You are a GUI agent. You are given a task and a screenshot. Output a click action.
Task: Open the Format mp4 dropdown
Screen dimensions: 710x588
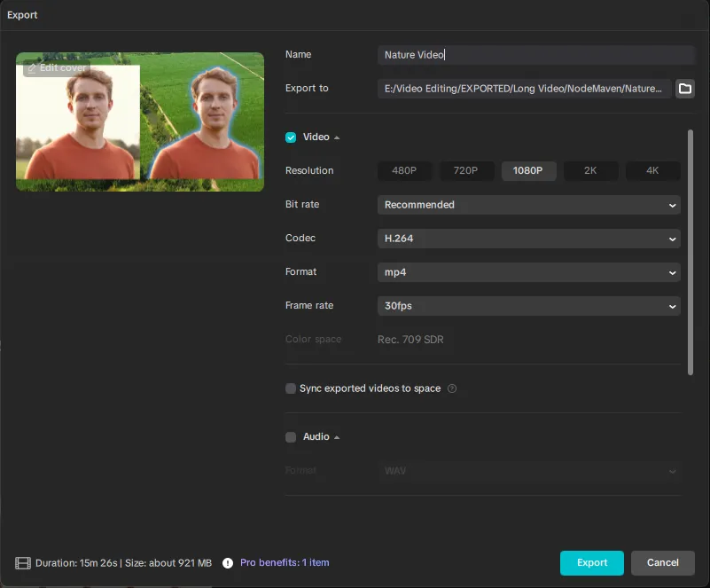click(x=528, y=272)
